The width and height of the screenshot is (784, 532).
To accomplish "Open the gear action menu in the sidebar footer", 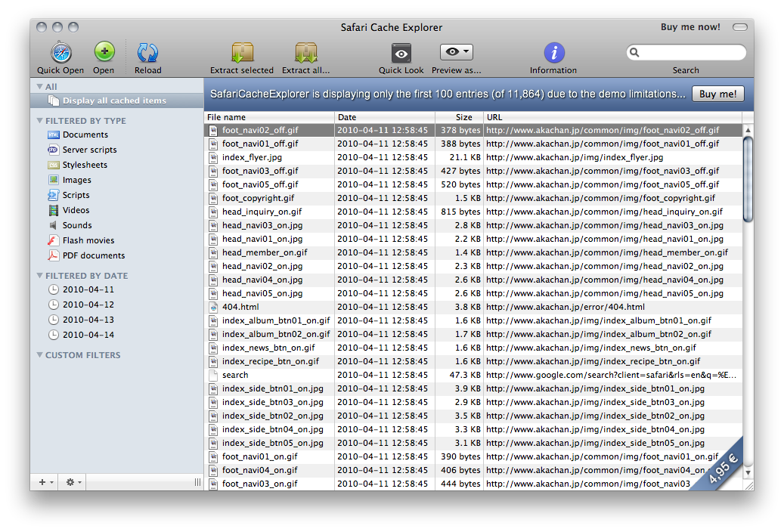I will [x=73, y=482].
